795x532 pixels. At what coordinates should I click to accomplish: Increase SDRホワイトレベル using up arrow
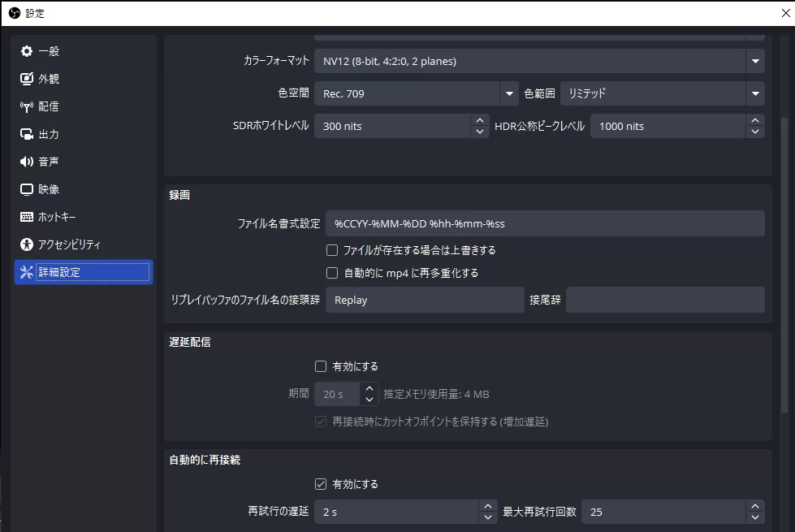click(480, 120)
